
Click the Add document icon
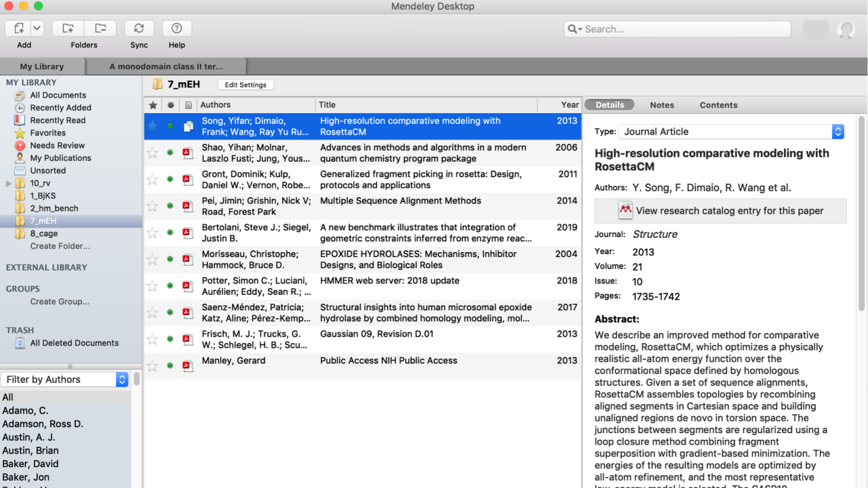[18, 28]
